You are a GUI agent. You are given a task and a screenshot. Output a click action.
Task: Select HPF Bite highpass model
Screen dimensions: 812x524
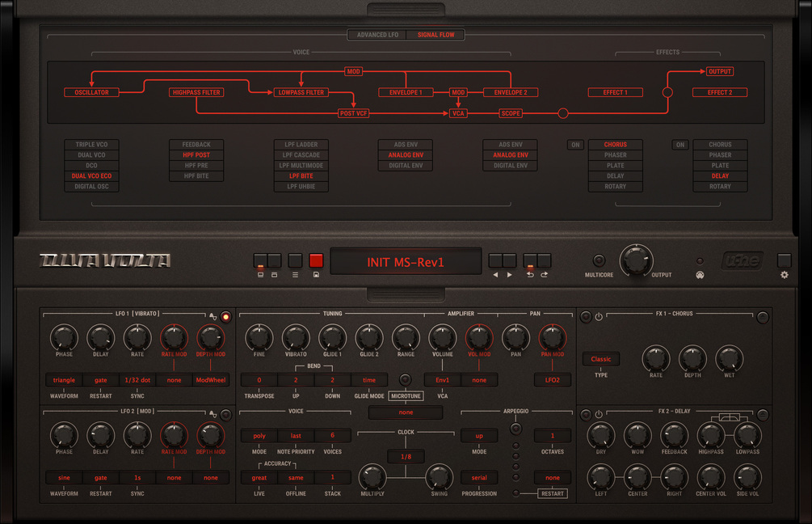click(x=196, y=176)
